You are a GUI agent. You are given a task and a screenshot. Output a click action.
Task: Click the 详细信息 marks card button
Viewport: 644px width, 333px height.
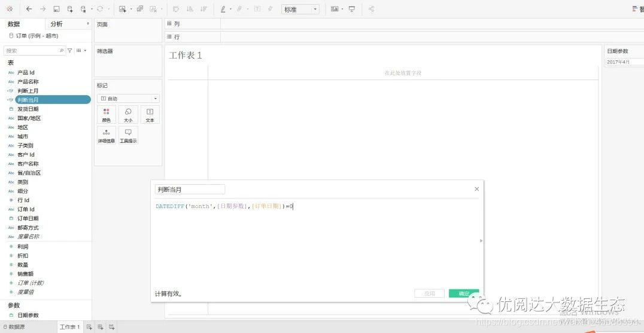[107, 135]
